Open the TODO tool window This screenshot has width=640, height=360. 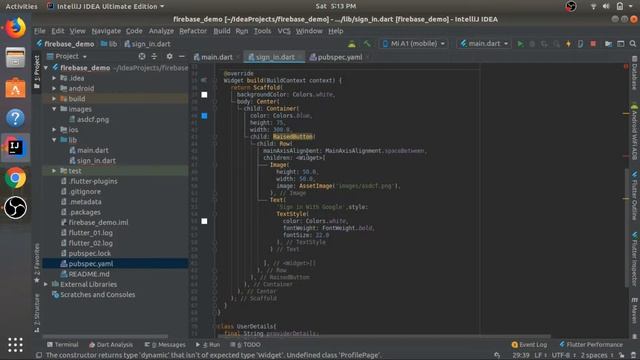pos(245,345)
